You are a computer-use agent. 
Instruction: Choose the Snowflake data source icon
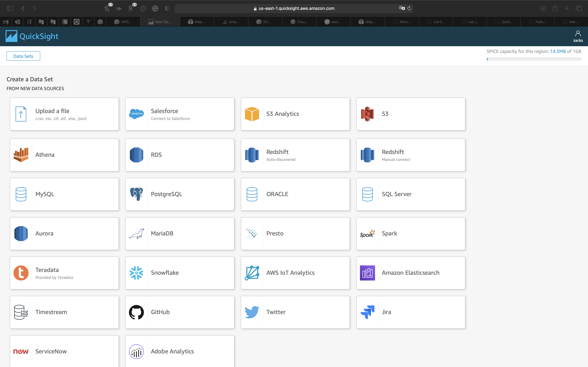(136, 273)
